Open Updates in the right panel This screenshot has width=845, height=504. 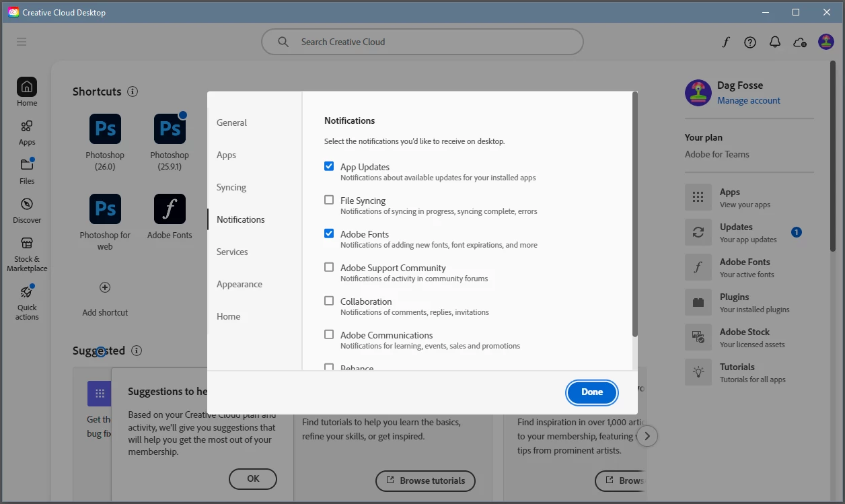749,233
